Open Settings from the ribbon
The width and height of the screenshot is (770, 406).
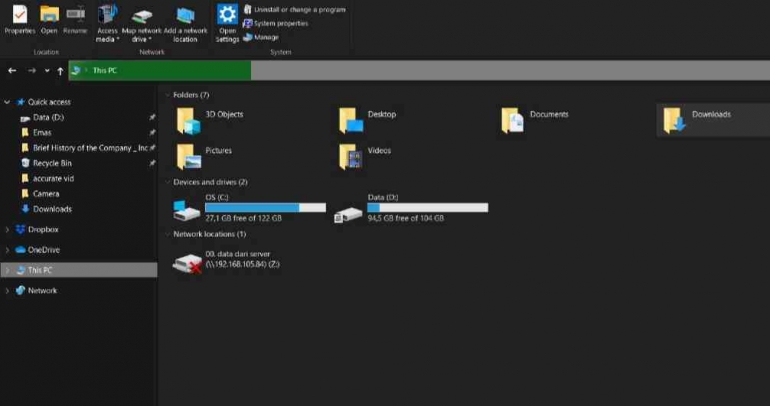(227, 24)
